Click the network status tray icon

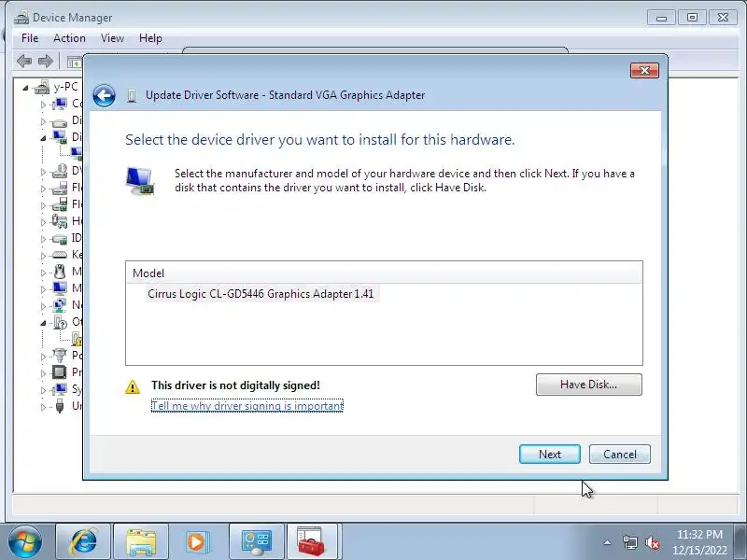point(629,542)
